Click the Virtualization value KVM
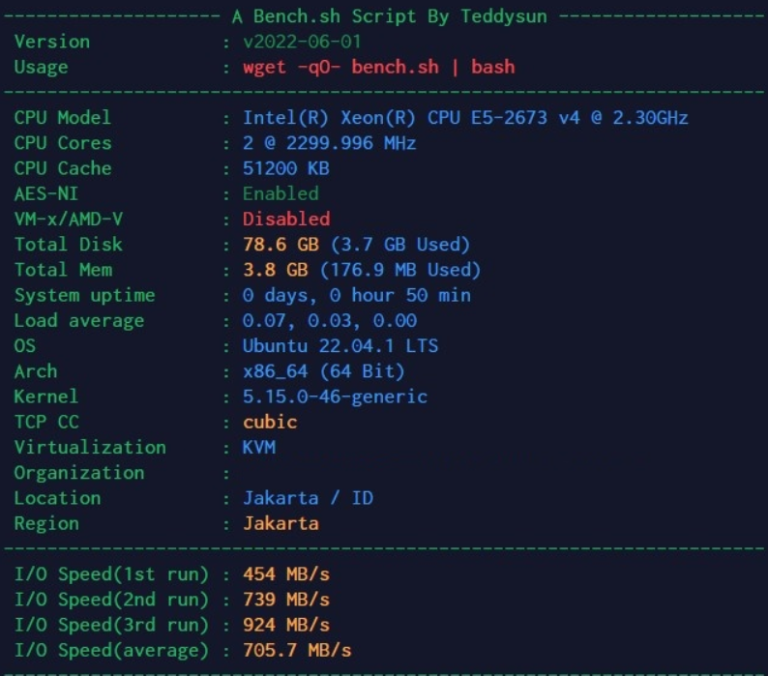768x676 pixels. (x=259, y=447)
